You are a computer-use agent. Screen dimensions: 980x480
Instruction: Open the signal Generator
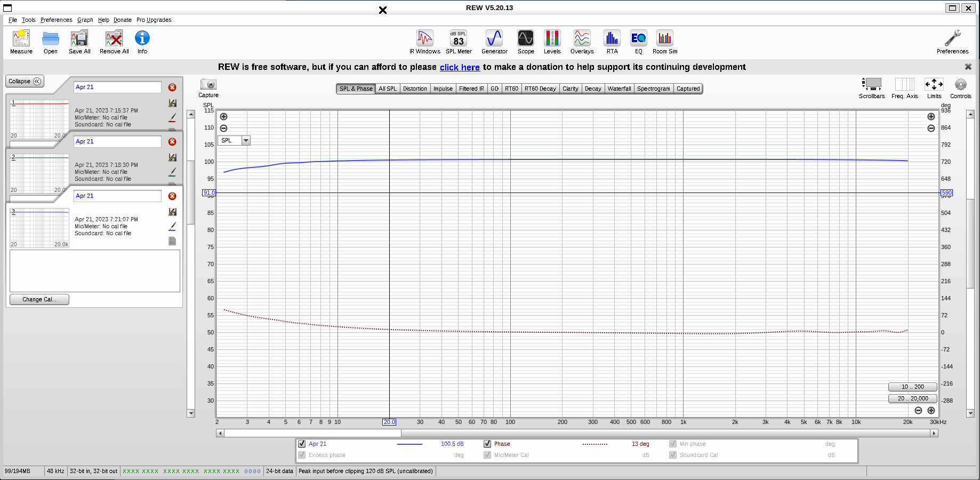coord(494,42)
